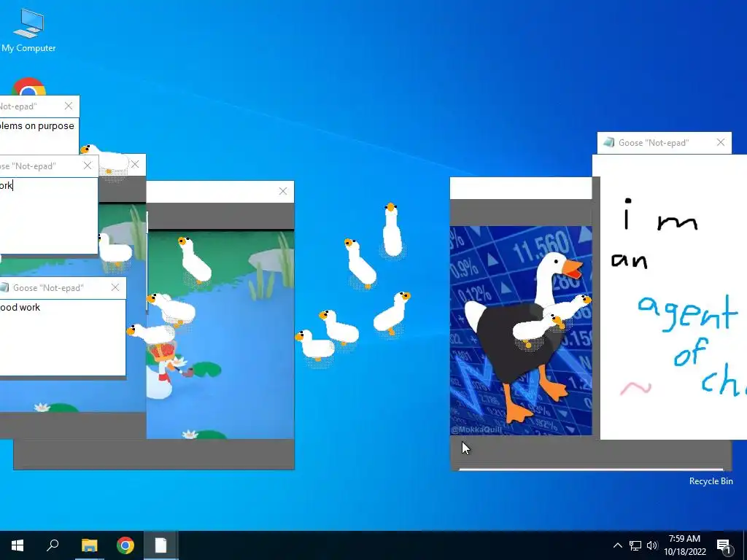The width and height of the screenshot is (747, 560).
Task: Click the notepad icon in right Goose title bar
Action: coord(608,142)
